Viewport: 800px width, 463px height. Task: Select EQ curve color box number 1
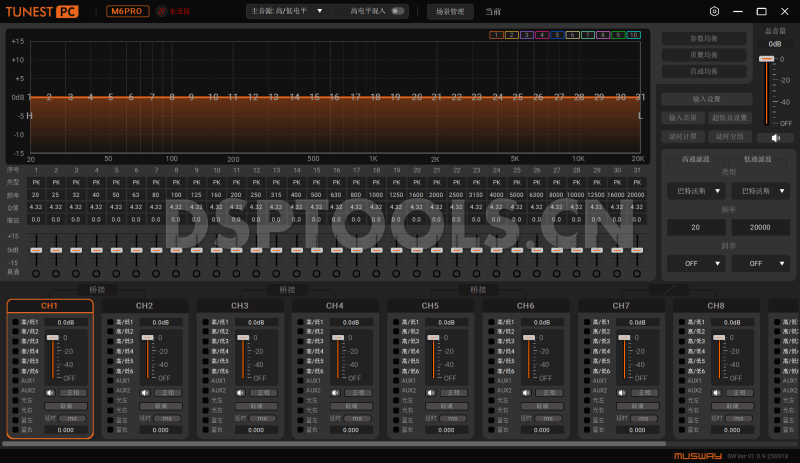point(496,35)
